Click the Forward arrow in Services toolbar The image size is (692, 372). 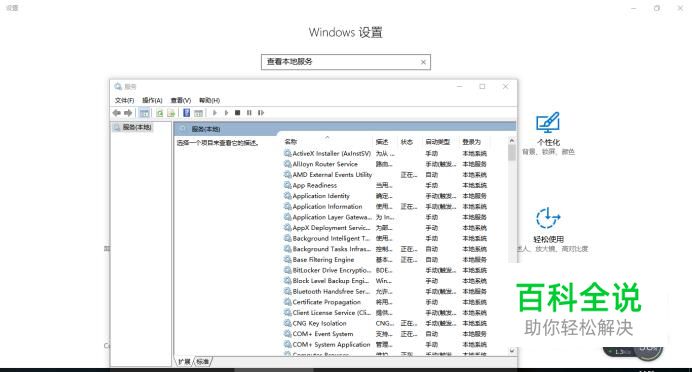(128, 113)
